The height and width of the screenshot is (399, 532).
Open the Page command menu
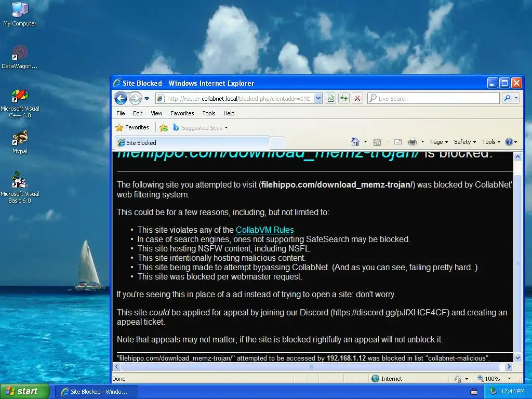pyautogui.click(x=438, y=142)
